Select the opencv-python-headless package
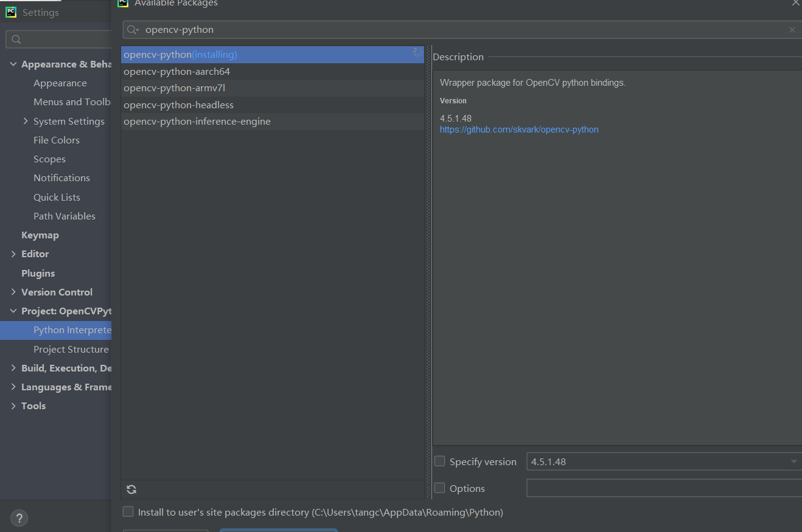 (273, 105)
